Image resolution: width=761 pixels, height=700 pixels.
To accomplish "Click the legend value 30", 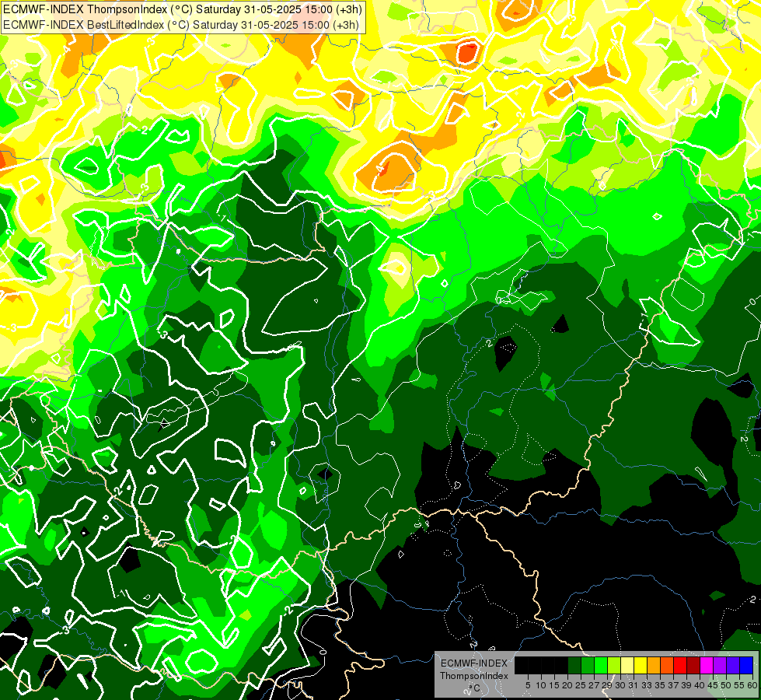I will [620, 685].
